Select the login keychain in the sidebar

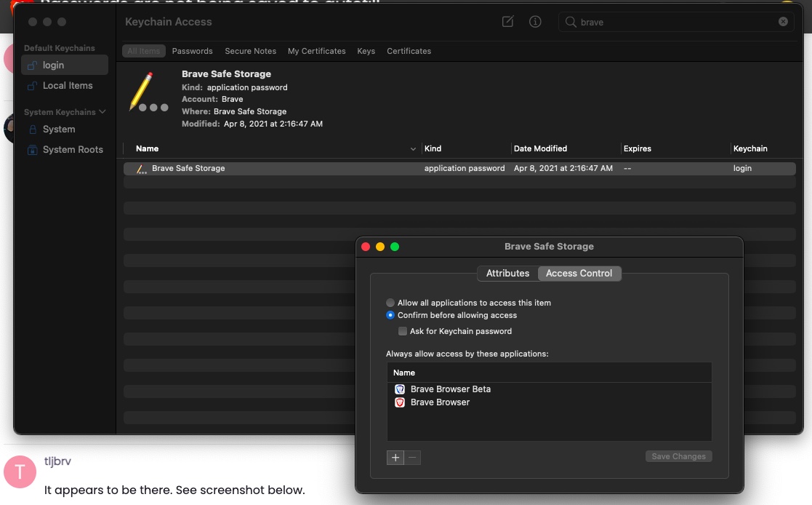pyautogui.click(x=65, y=65)
